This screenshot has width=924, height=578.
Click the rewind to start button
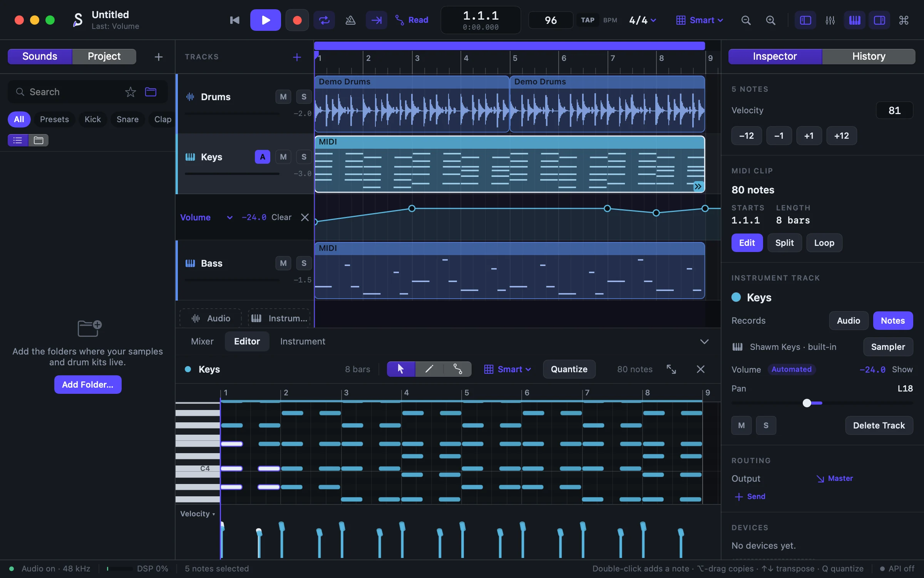pos(234,20)
